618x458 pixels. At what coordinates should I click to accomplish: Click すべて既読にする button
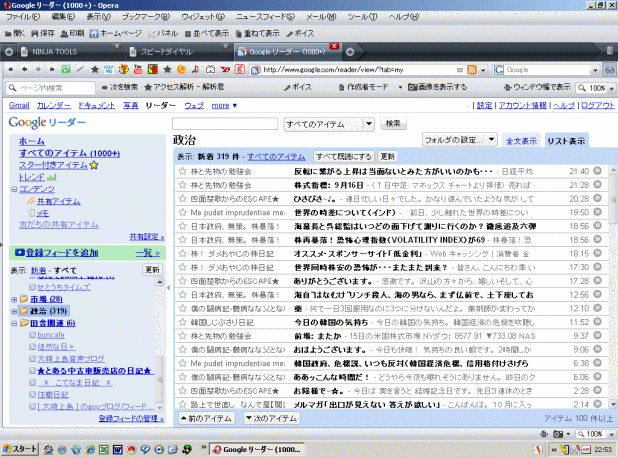344,156
